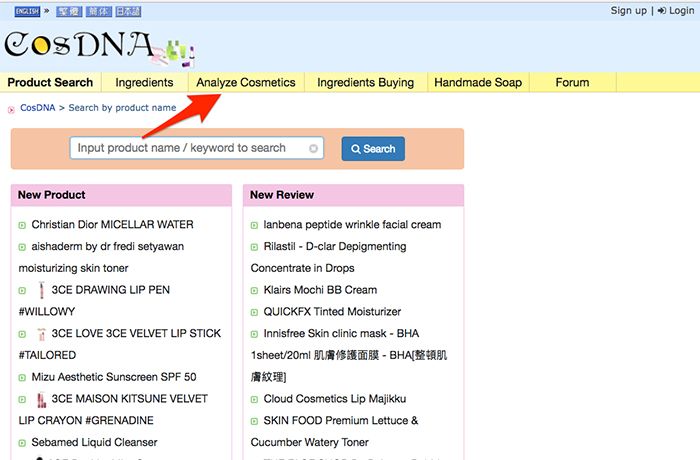Open Rilastil D-clar Depigmenting review
Screen dimensions: 700x460
pyautogui.click(x=335, y=246)
